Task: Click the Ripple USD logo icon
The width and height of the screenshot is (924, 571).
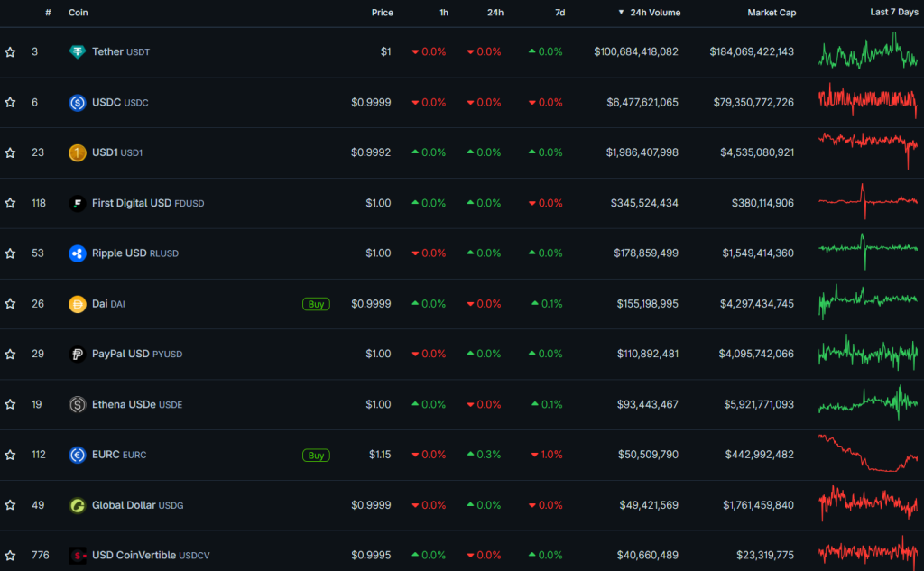Action: [x=78, y=253]
